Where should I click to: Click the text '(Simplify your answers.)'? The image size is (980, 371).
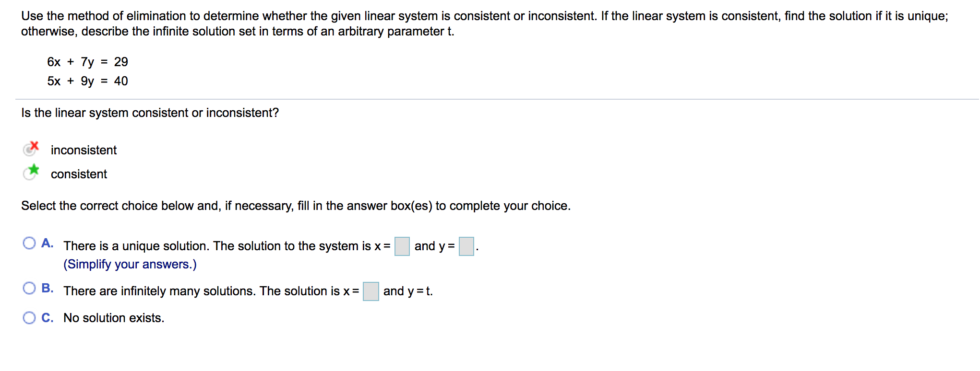[x=130, y=264]
